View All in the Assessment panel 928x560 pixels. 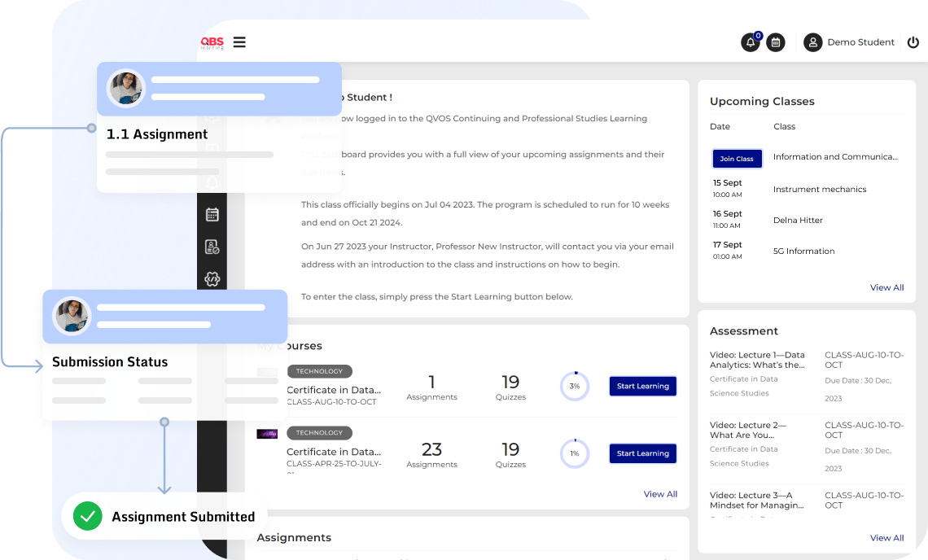pos(886,538)
